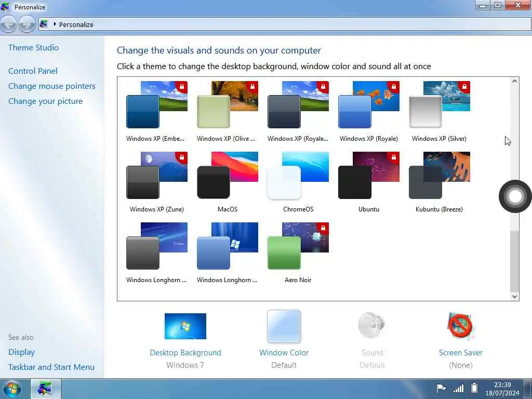The height and width of the screenshot is (399, 532).
Task: Click the Desktop Background link text
Action: pos(185,353)
